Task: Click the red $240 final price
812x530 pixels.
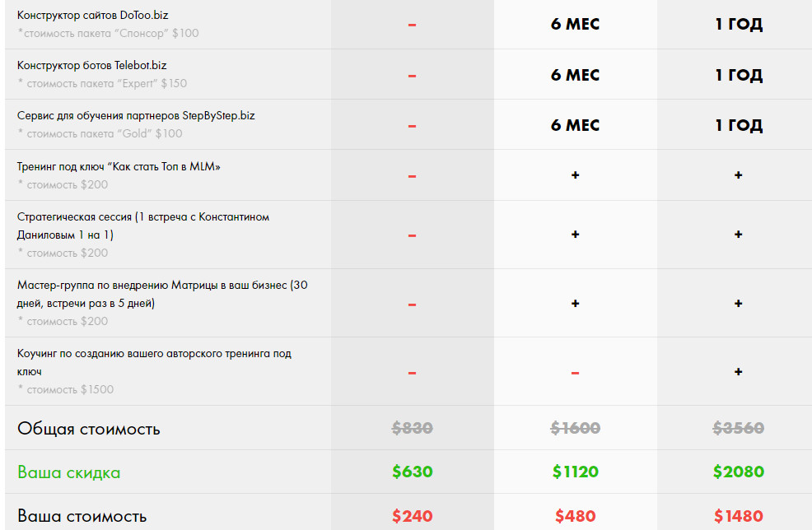Action: click(412, 516)
